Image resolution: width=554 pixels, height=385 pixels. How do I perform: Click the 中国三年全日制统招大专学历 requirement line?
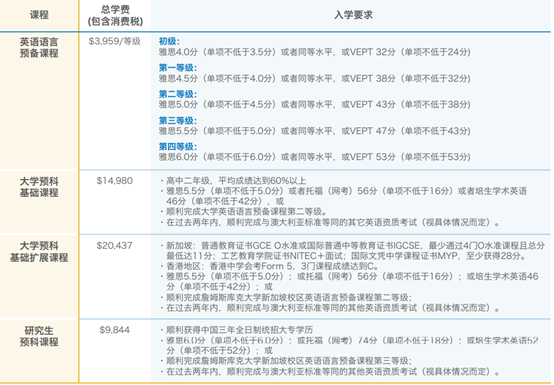(x=237, y=330)
